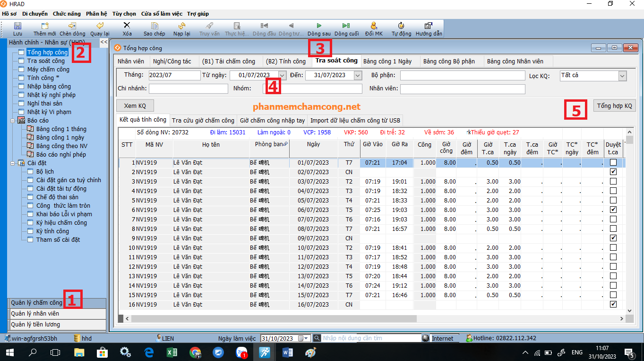The image size is (644, 361).
Task: Tick Duyệt t.ca checkbox for 01/07/2023 row
Action: point(613,163)
